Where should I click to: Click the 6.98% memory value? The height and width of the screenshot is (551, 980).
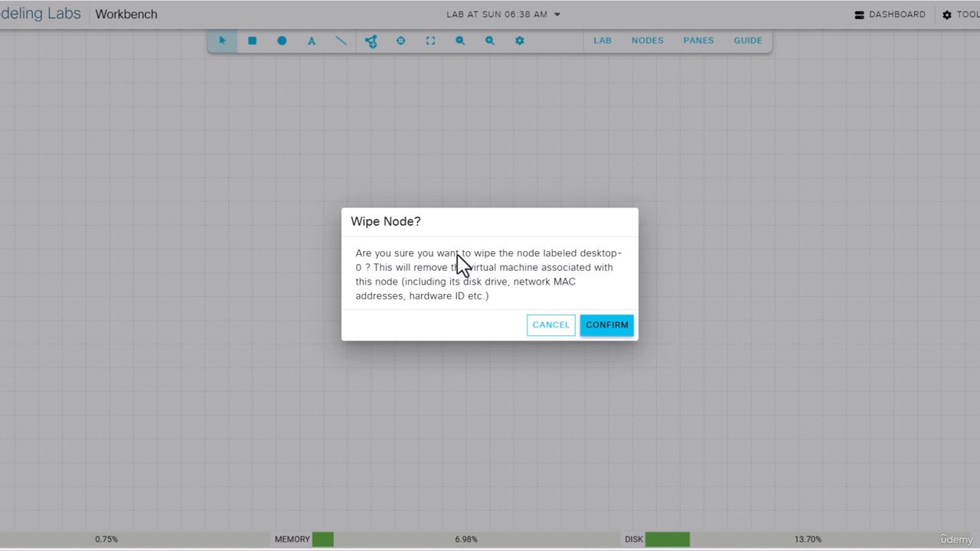click(466, 540)
